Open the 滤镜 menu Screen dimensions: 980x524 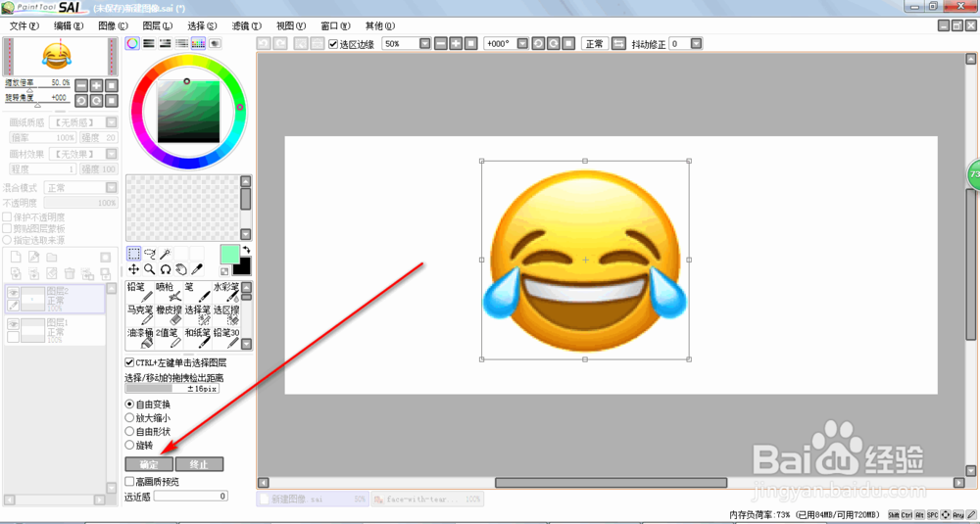(247, 25)
